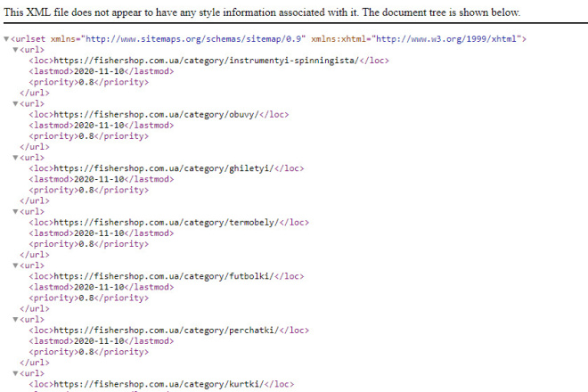Click priority 0.8 under ghiletyi entry
Viewport: 588px width, 392px height.
coord(86,190)
